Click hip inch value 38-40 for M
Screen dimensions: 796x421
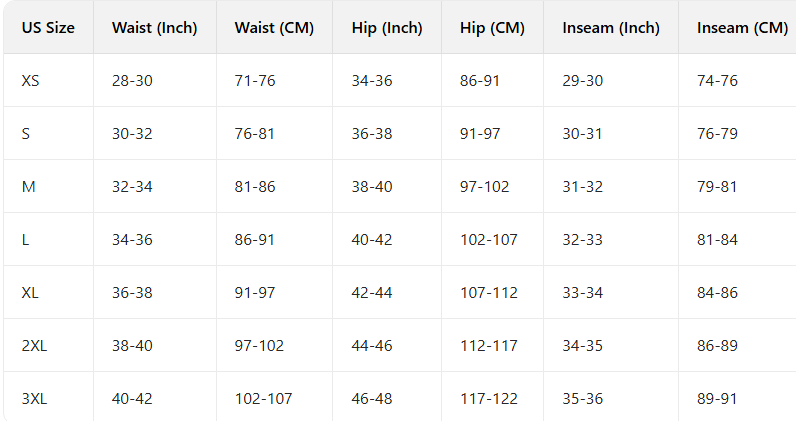point(372,187)
